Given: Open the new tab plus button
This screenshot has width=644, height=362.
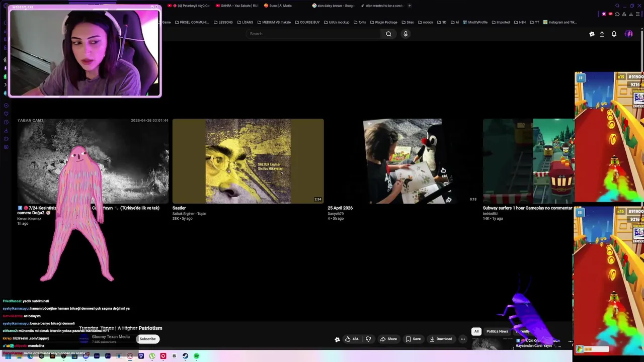Looking at the screenshot, I should pos(410,6).
